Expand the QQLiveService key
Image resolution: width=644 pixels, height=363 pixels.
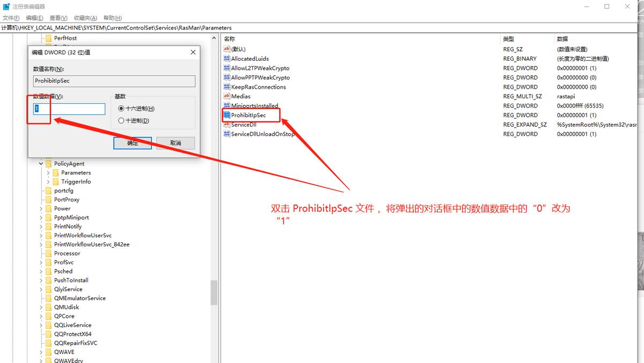click(41, 325)
